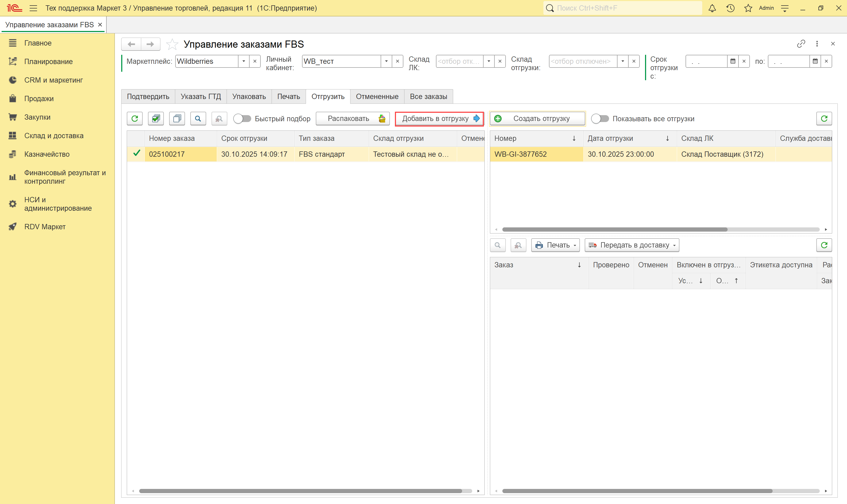
Task: Click the copy link icon
Action: pyautogui.click(x=801, y=44)
